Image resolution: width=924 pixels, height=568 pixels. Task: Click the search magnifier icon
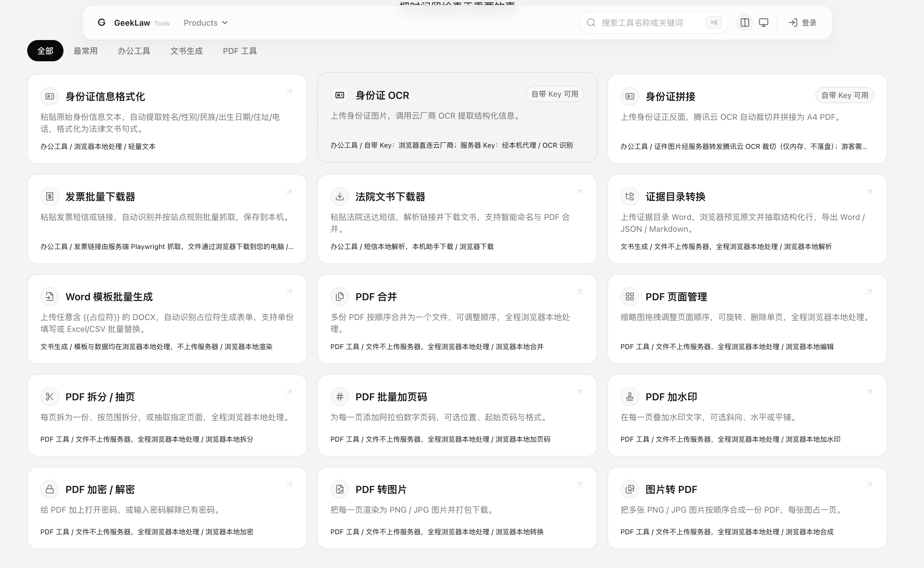click(x=591, y=23)
